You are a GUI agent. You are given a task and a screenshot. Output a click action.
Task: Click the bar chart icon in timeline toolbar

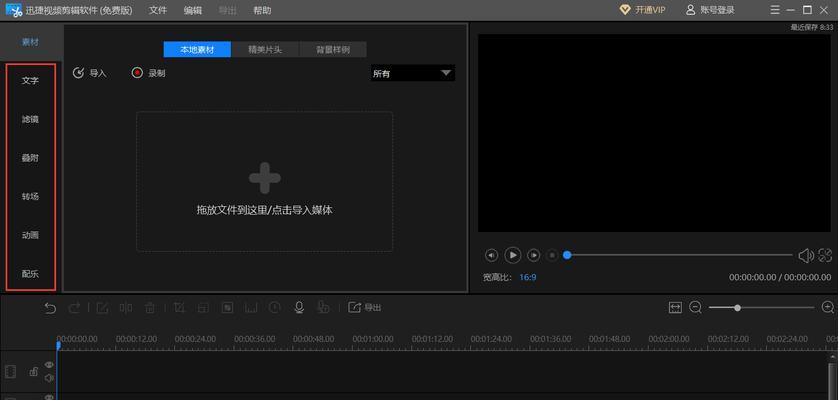point(251,308)
